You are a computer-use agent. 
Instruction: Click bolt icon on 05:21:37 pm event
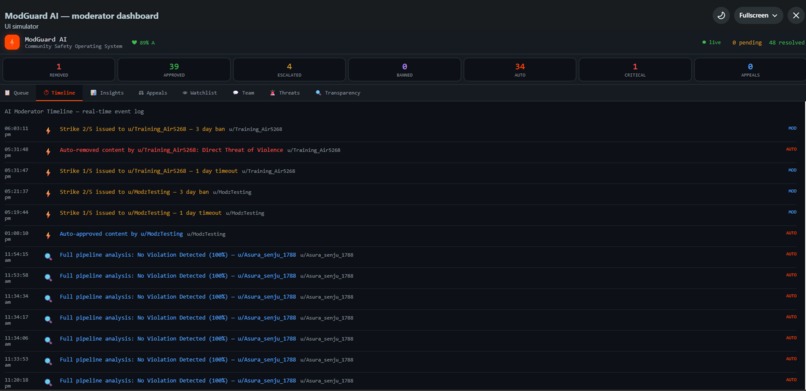[x=48, y=194]
